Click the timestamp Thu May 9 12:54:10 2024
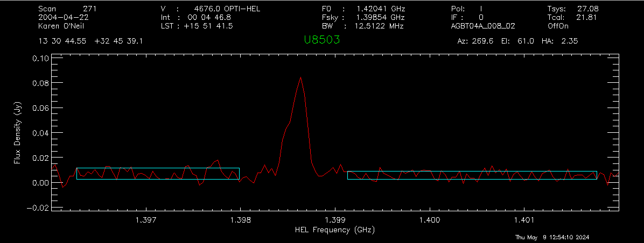Screen dimensions: 644x243 (552, 237)
